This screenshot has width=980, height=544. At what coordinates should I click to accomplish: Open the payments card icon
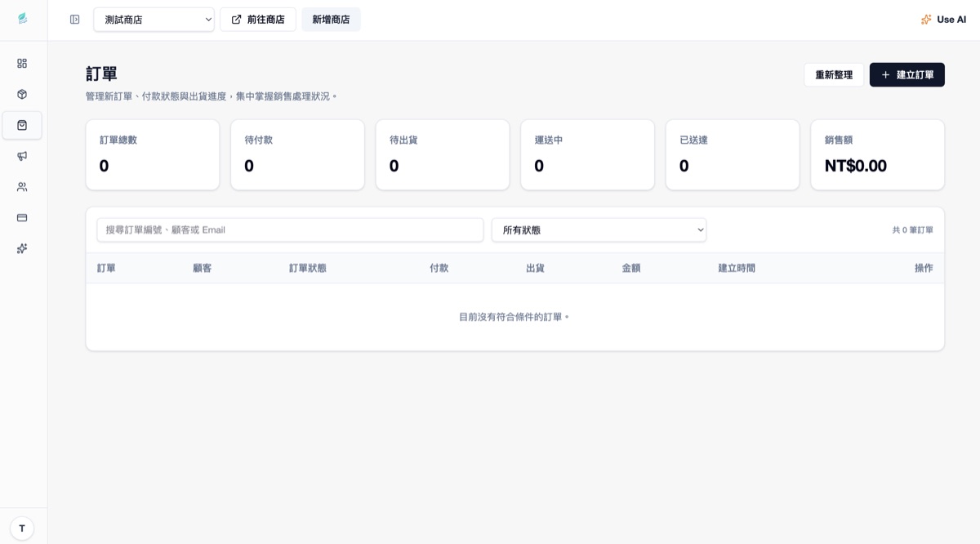point(22,218)
